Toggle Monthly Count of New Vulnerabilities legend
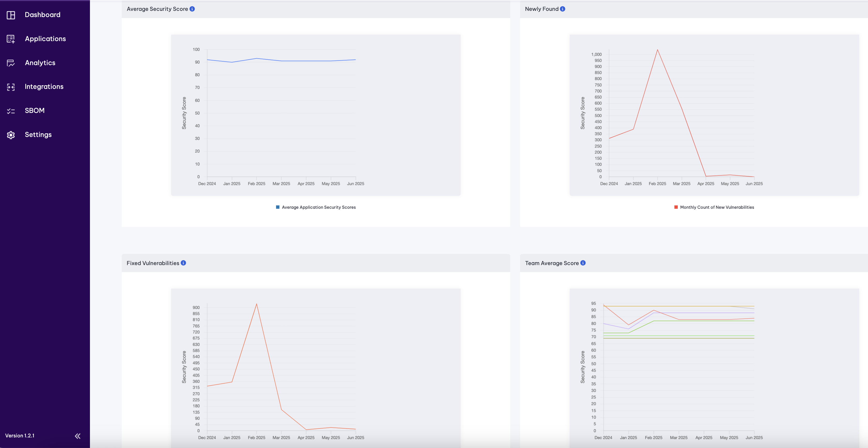 tap(717, 207)
